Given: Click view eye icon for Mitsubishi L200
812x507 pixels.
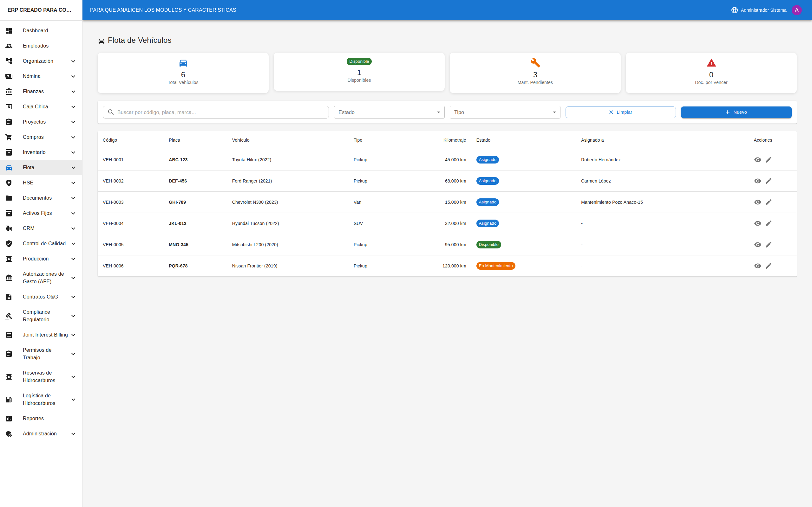Looking at the screenshot, I should pos(757,245).
